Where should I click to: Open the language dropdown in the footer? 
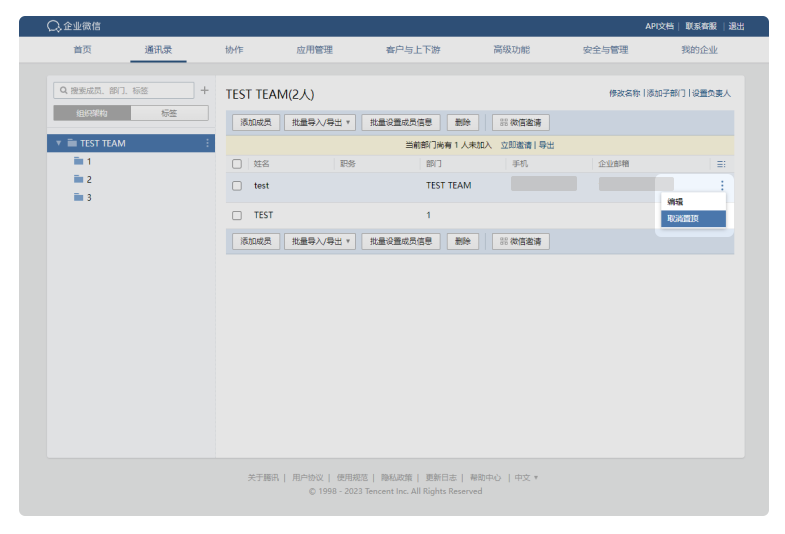[526, 477]
